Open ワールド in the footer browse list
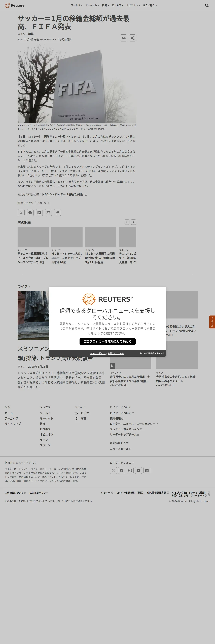Viewport: 215px width, 644px height. [x=45, y=413]
